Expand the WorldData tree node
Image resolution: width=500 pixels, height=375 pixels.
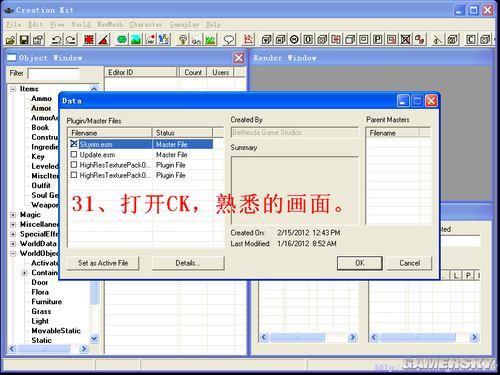point(13,244)
